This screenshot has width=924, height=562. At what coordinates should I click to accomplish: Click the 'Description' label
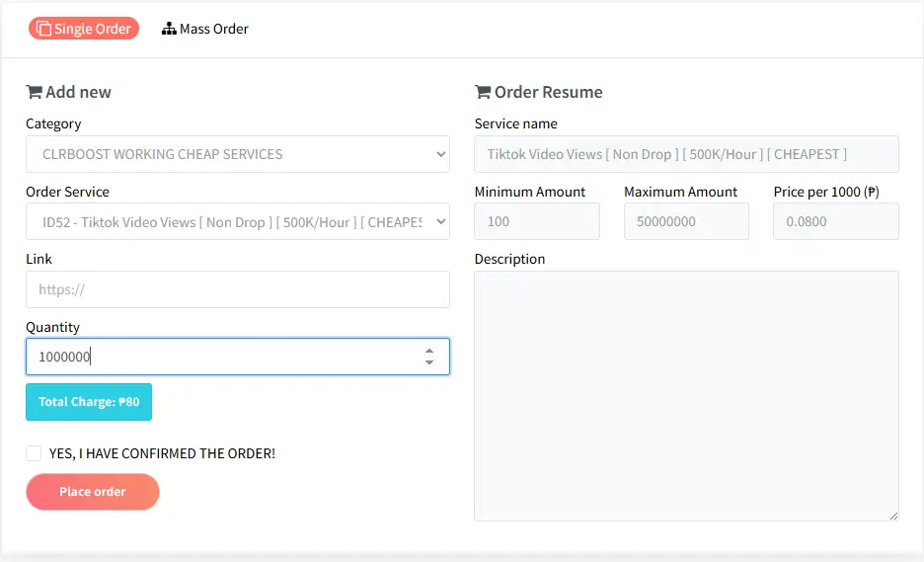pyautogui.click(x=509, y=259)
